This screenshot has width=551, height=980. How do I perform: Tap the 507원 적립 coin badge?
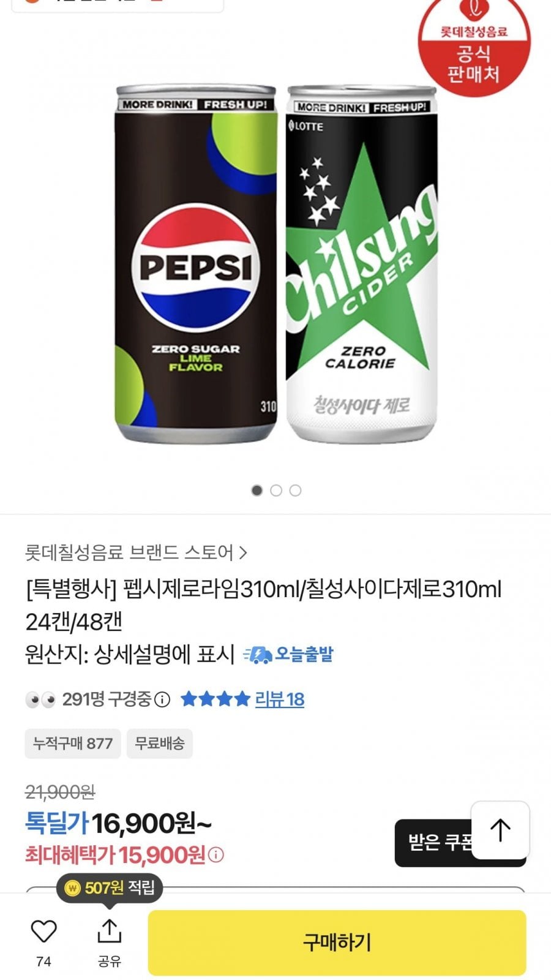tap(110, 888)
